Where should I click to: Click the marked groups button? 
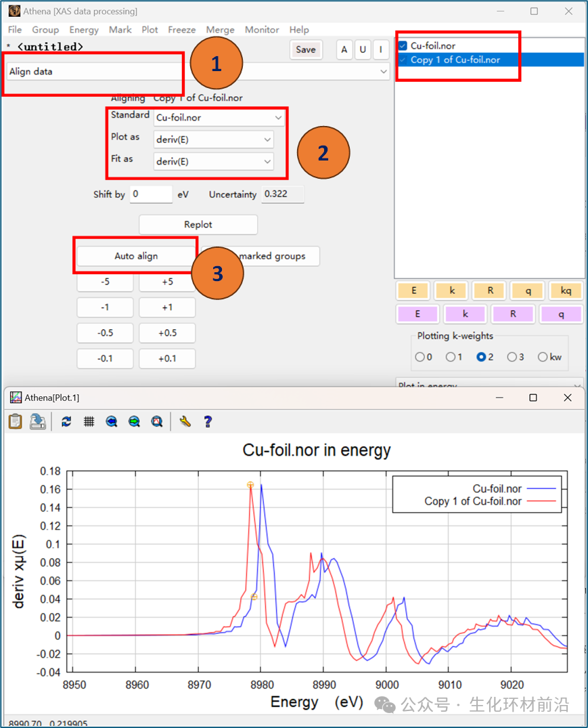(x=273, y=256)
